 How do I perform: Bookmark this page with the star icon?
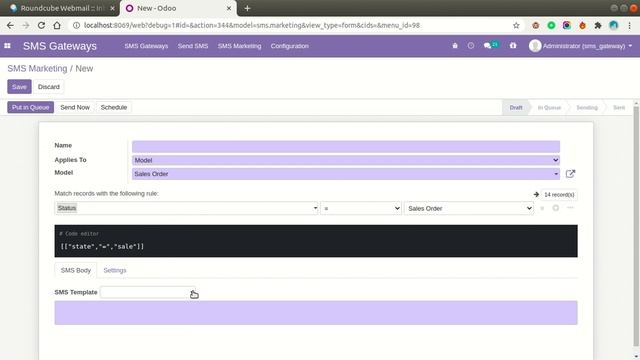pyautogui.click(x=516, y=25)
